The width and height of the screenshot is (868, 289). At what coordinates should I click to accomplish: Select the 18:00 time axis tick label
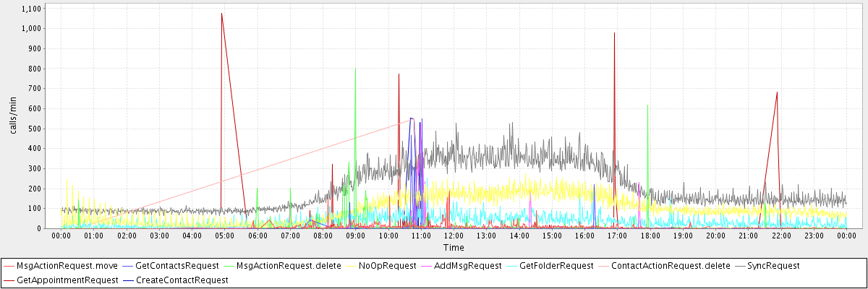(x=650, y=236)
